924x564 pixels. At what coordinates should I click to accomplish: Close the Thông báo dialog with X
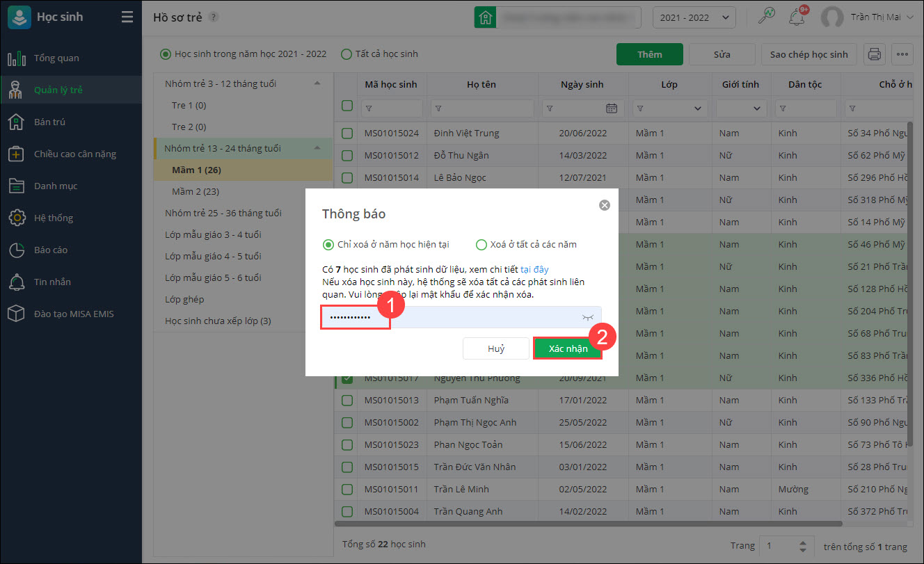tap(605, 205)
